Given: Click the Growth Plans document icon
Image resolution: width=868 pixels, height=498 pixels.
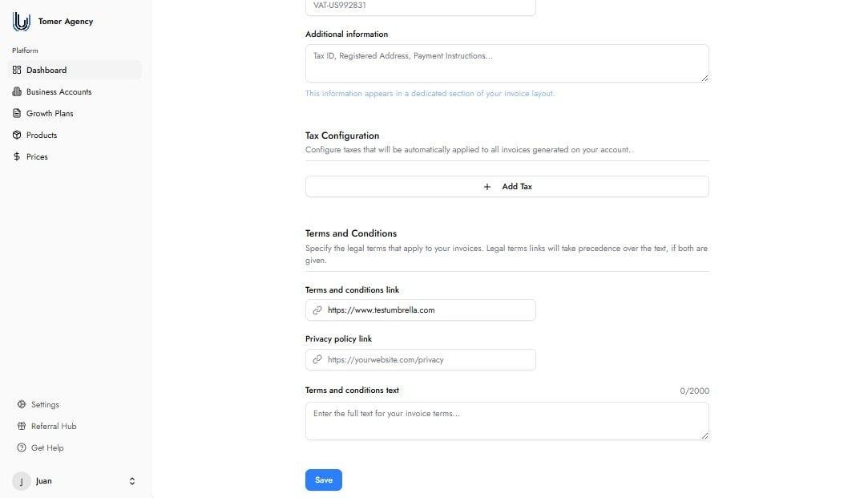Looking at the screenshot, I should (17, 114).
